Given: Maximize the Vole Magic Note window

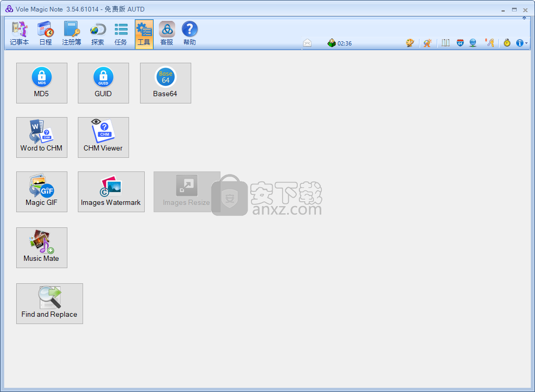Looking at the screenshot, I should pos(514,10).
